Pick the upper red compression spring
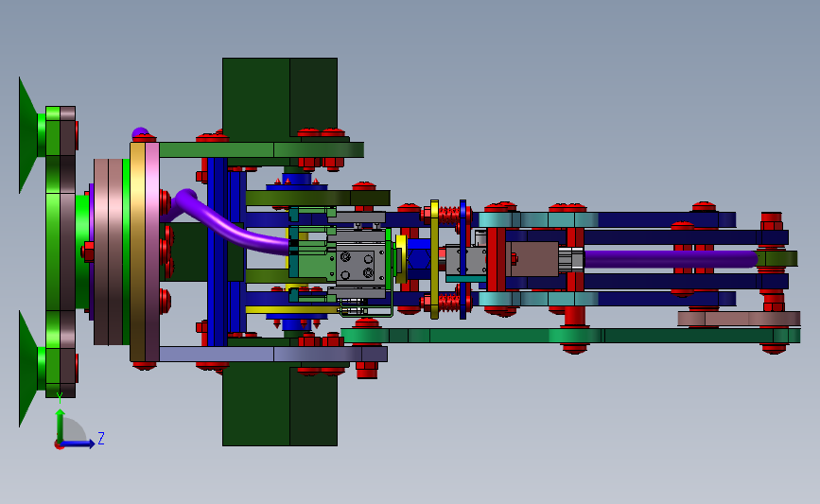Viewport: 820px width, 504px height. [448, 215]
